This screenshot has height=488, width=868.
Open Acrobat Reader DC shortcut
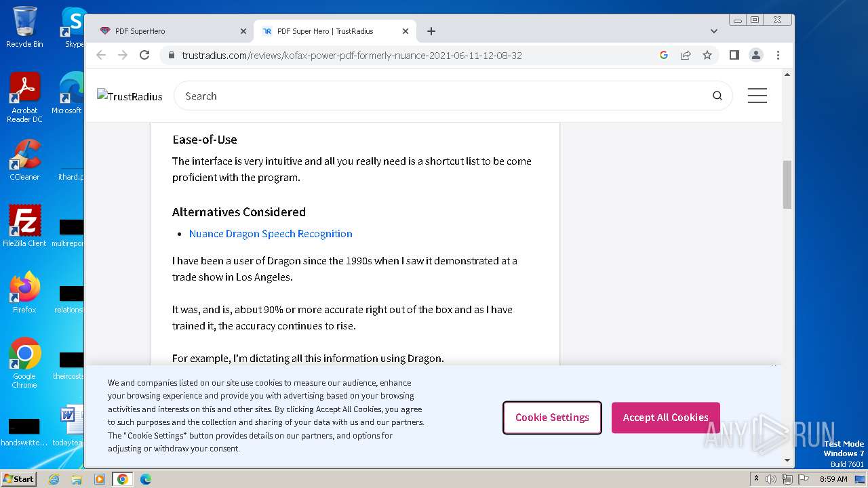tap(24, 98)
